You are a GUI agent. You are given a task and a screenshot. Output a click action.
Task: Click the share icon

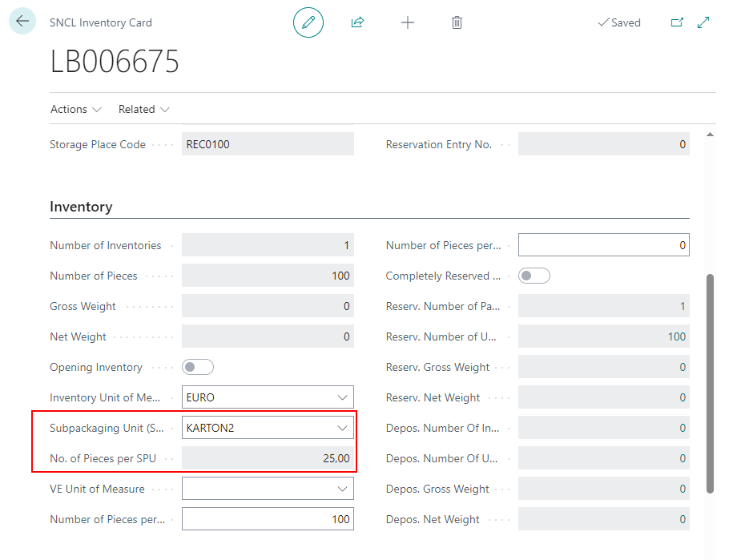tap(357, 22)
